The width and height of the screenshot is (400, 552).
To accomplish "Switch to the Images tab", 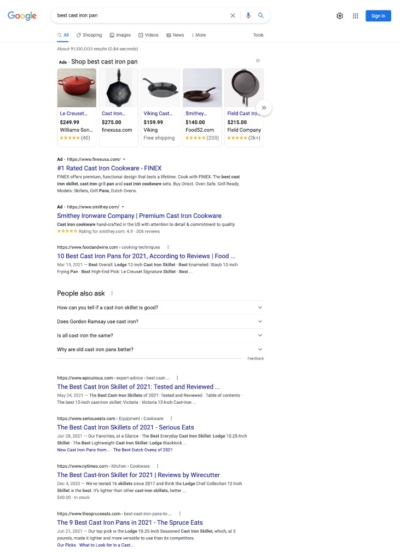I will click(x=120, y=35).
